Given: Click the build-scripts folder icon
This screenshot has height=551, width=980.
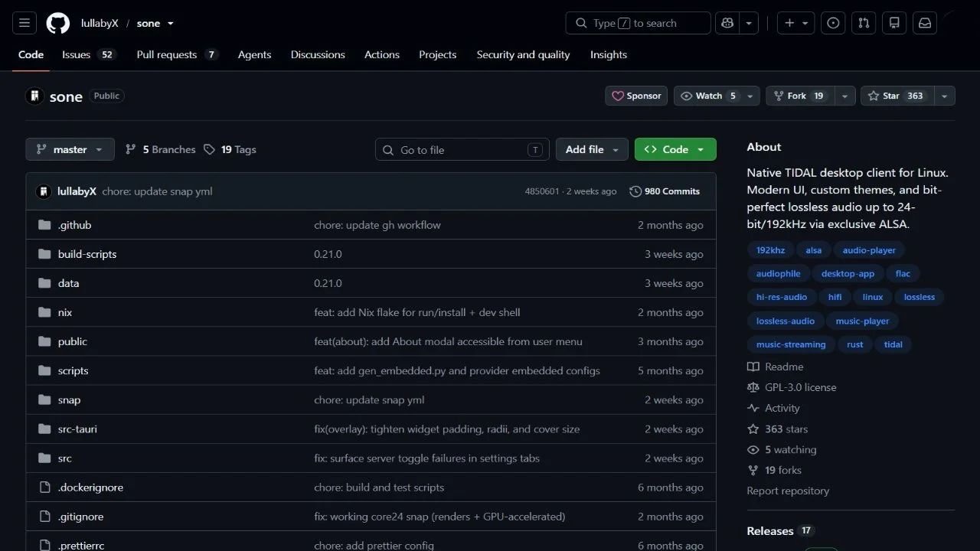Looking at the screenshot, I should (x=44, y=254).
